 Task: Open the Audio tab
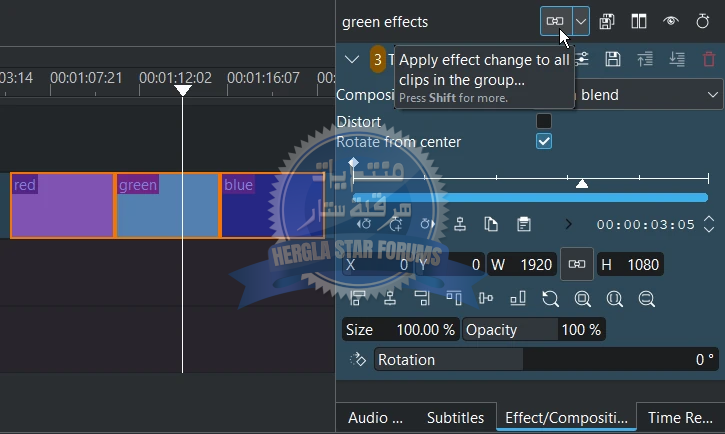[375, 418]
